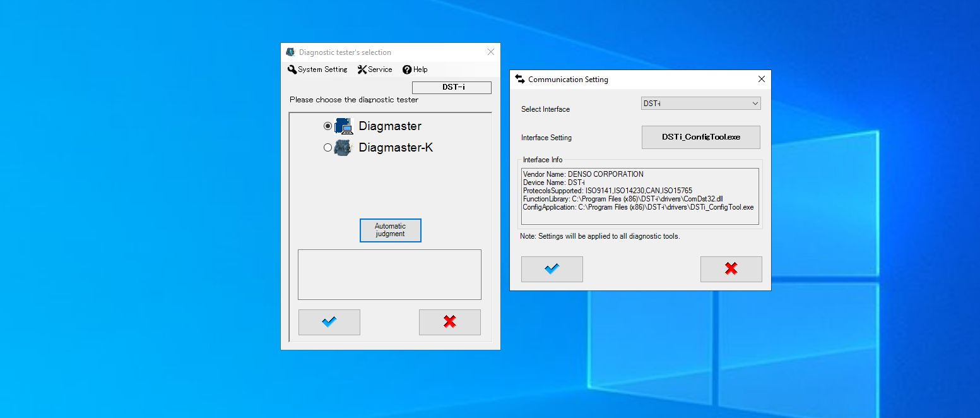Click the Service menu's tools icon
The image size is (980, 418).
coord(362,69)
